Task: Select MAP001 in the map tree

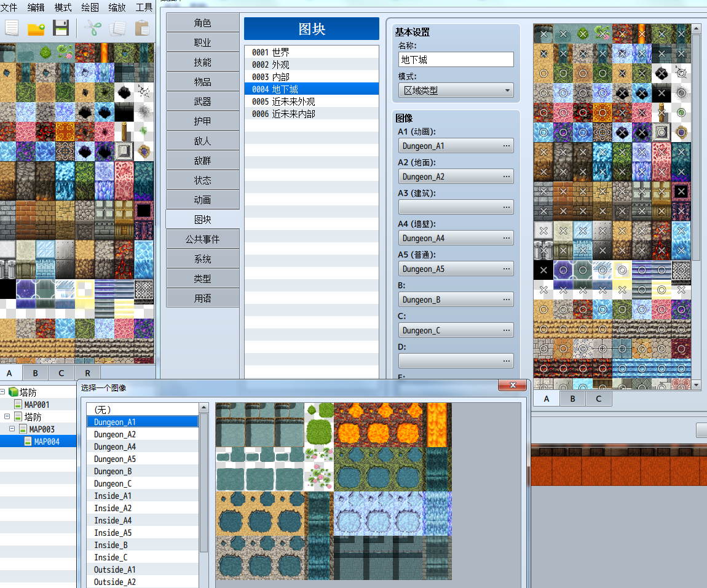Action: (36, 404)
